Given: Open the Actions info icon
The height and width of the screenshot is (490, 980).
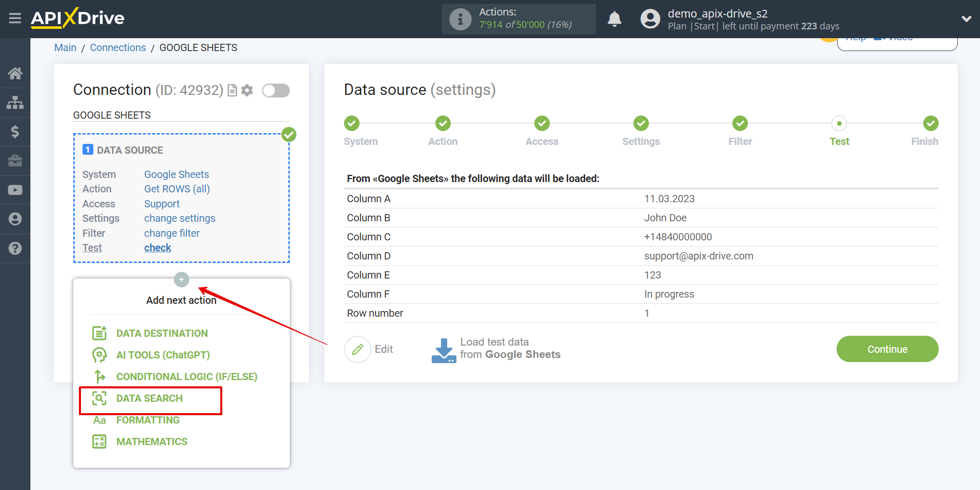Looking at the screenshot, I should coord(460,19).
